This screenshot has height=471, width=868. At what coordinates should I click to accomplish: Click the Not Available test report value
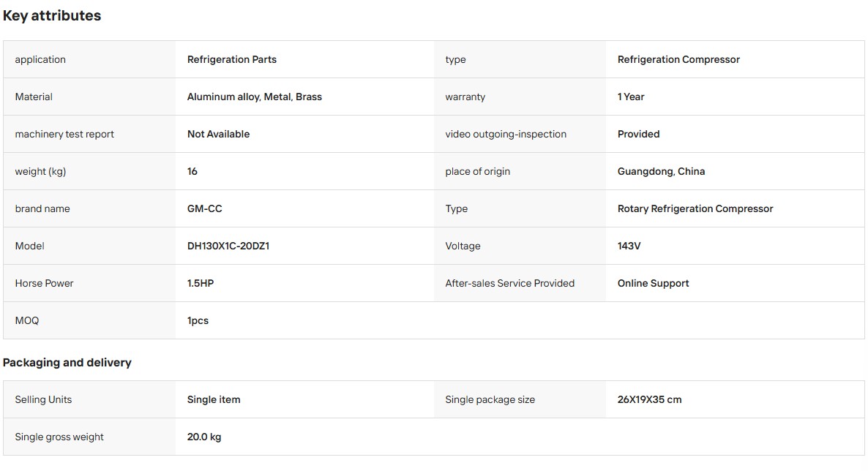pos(218,134)
